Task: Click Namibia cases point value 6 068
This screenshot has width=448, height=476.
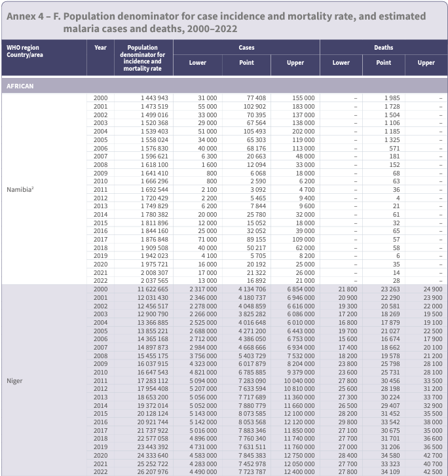Action: click(258, 174)
